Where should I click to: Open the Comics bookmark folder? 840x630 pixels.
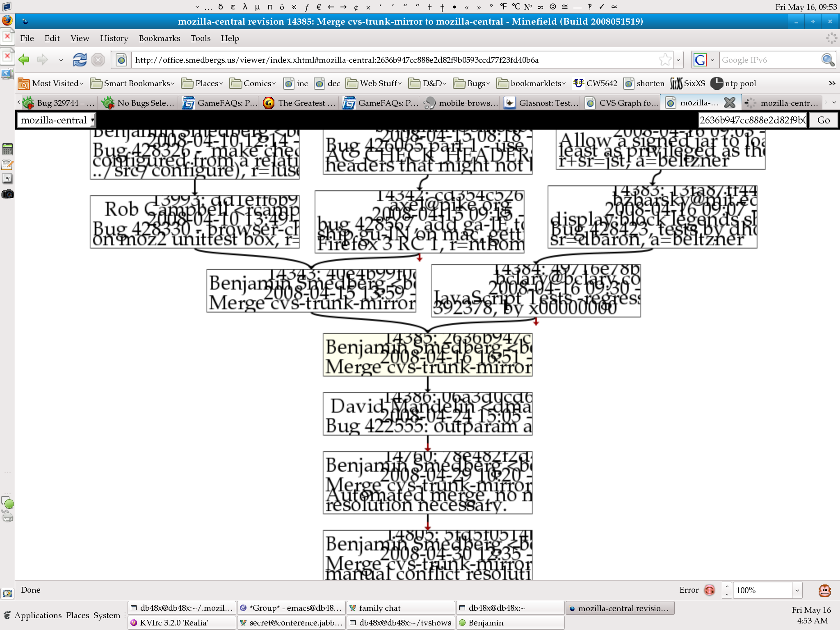253,83
